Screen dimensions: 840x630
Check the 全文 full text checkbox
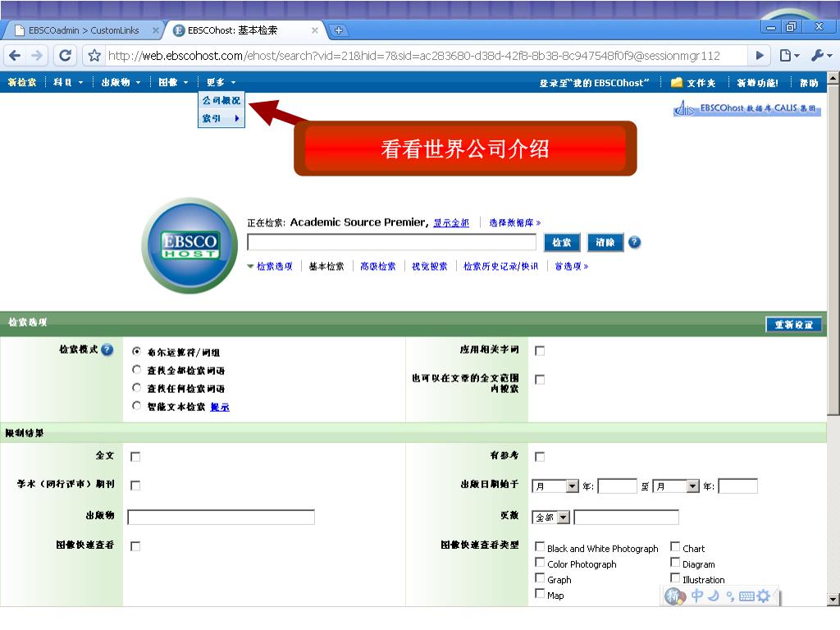[x=135, y=457]
